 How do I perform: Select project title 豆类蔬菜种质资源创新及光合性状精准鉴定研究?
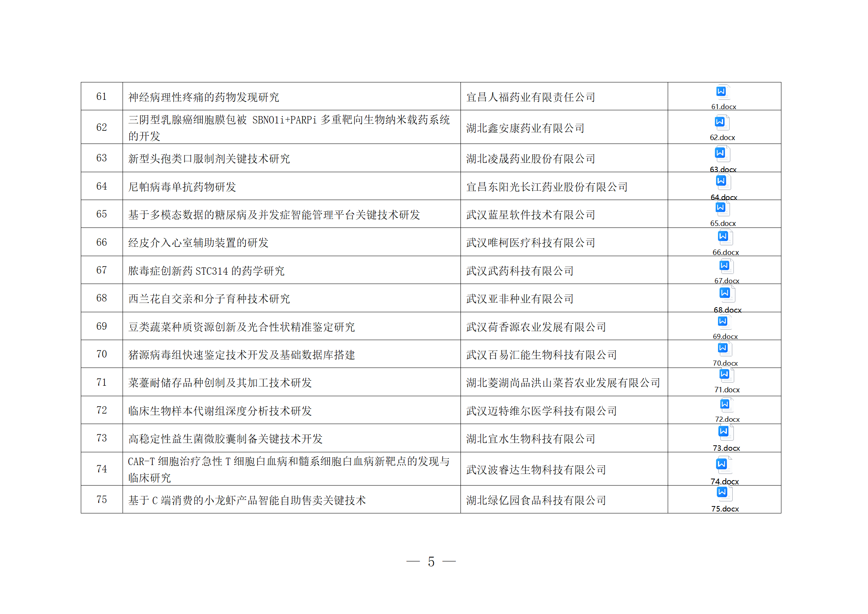click(241, 327)
